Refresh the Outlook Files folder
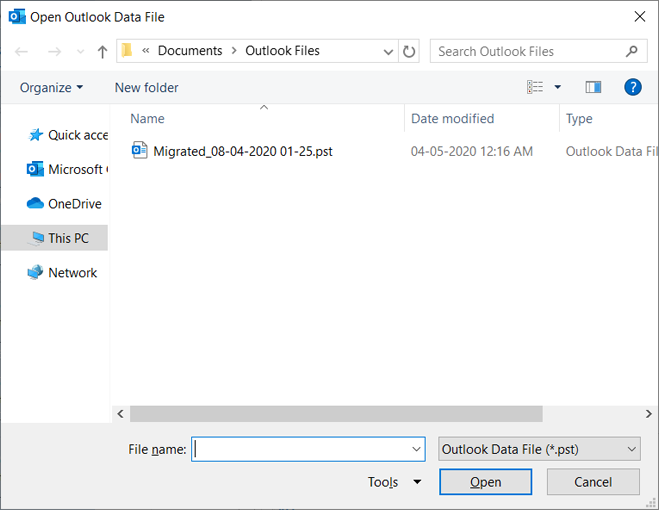This screenshot has height=510, width=659. pyautogui.click(x=409, y=51)
